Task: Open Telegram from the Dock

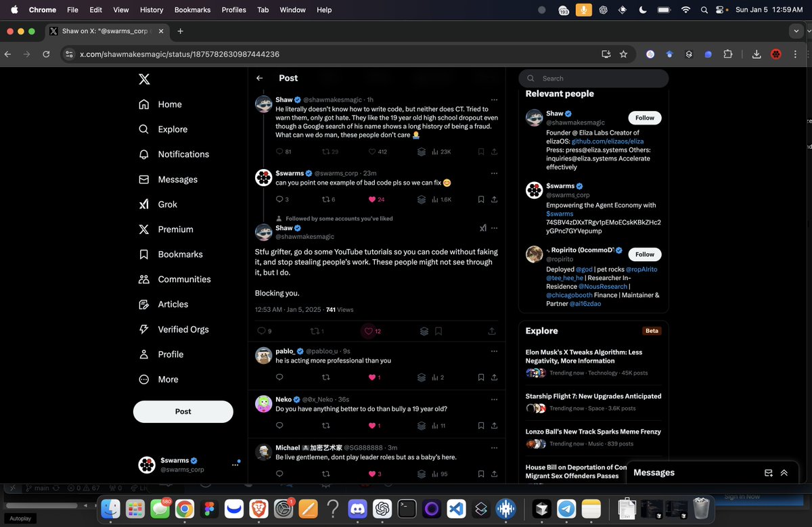Action: [x=566, y=509]
